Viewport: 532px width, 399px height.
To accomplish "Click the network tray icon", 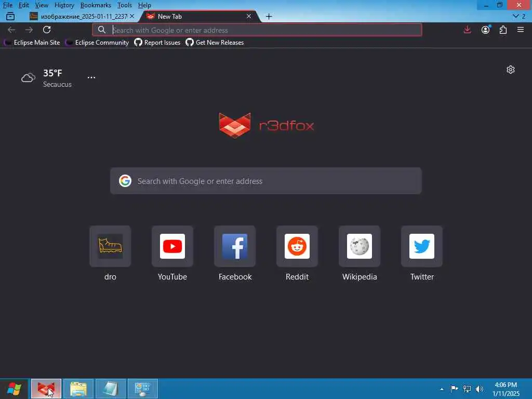I will tap(467, 389).
